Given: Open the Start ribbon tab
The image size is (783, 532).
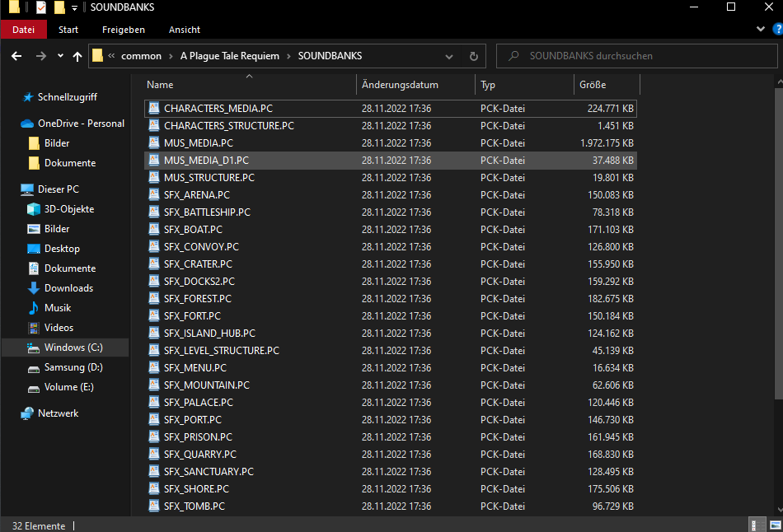Looking at the screenshot, I should point(68,30).
